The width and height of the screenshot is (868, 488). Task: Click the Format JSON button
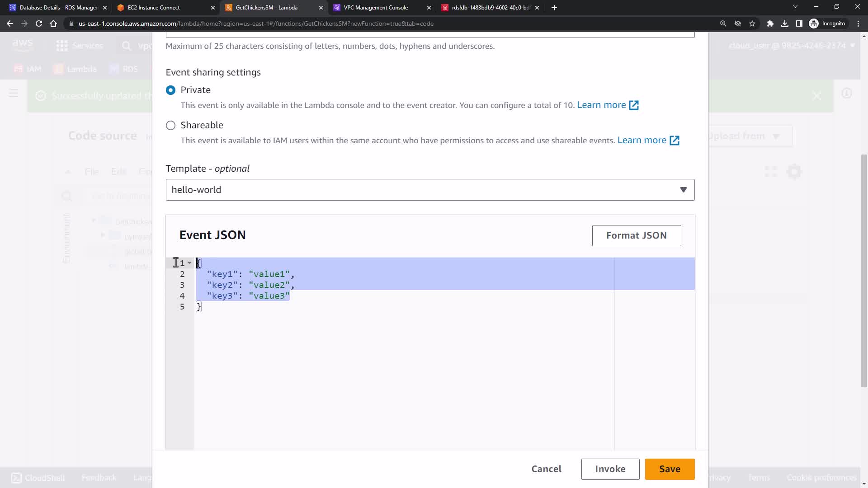(x=636, y=235)
